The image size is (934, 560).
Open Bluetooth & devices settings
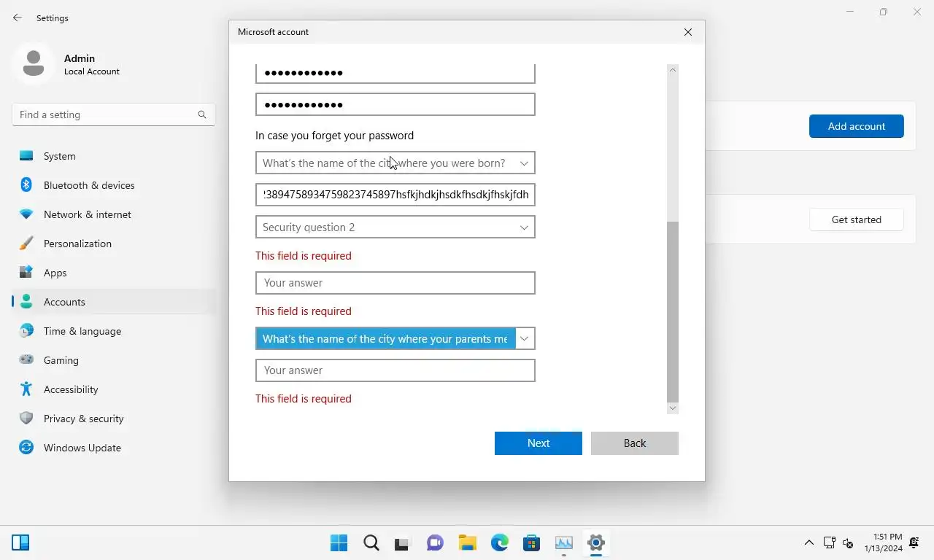114,185
